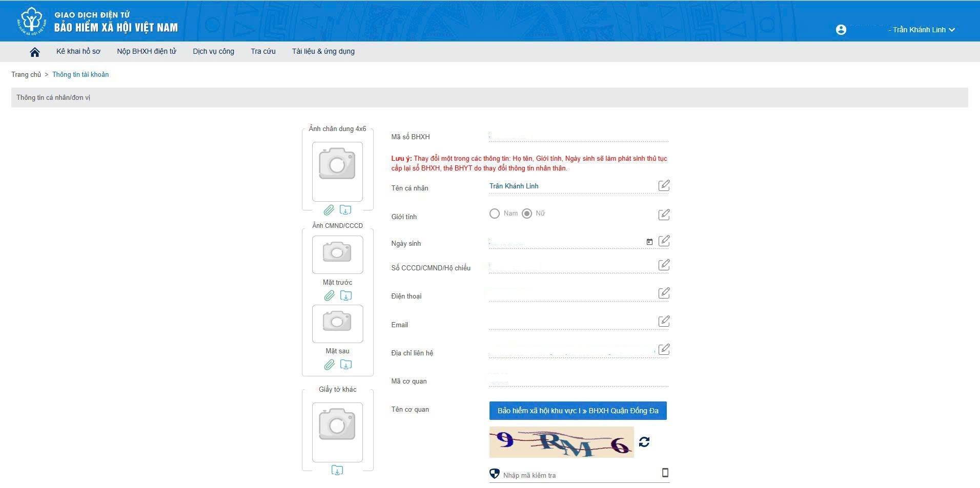Select the Nữ gender radio button
Viewport: 980px width, 488px height.
[x=527, y=214]
